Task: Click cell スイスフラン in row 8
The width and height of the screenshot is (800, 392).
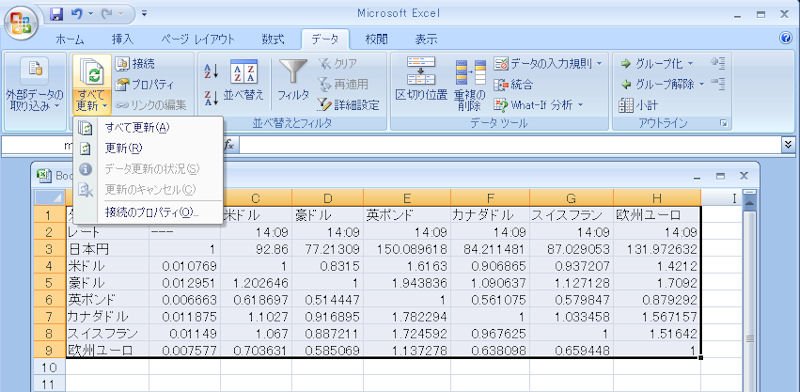Action: [108, 333]
